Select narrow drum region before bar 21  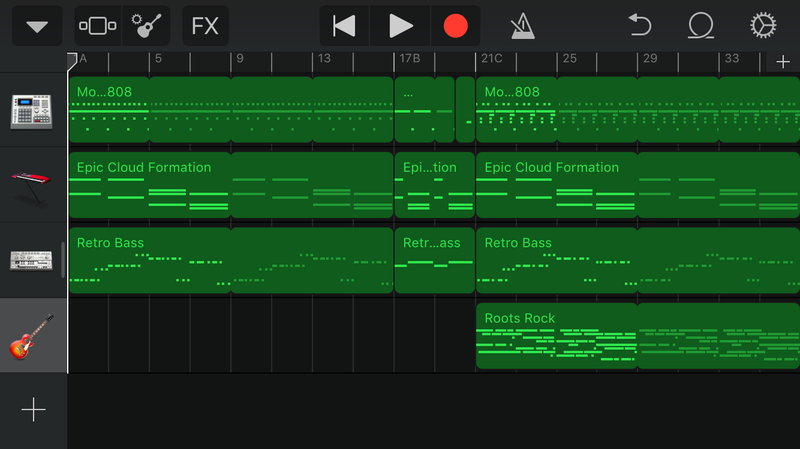[x=465, y=110]
